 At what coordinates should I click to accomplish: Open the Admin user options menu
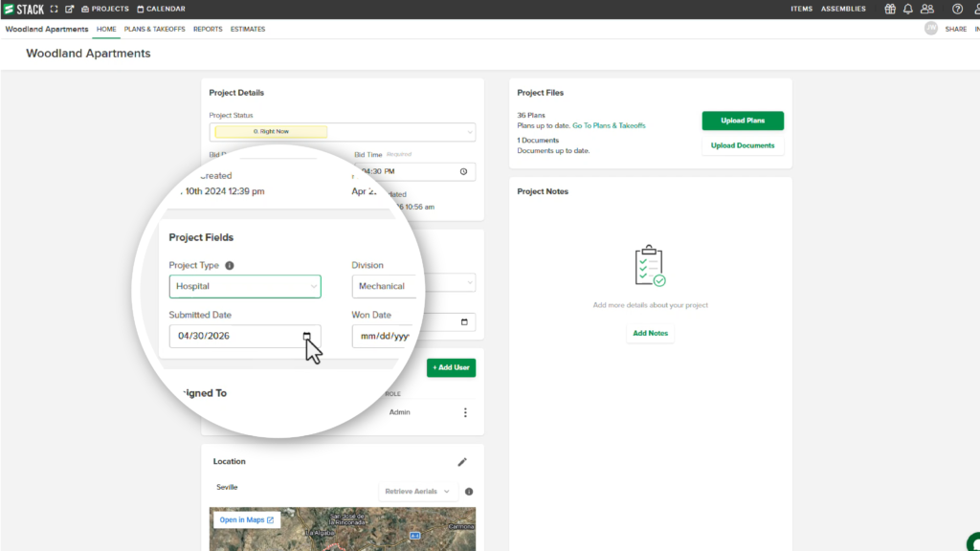[465, 413]
